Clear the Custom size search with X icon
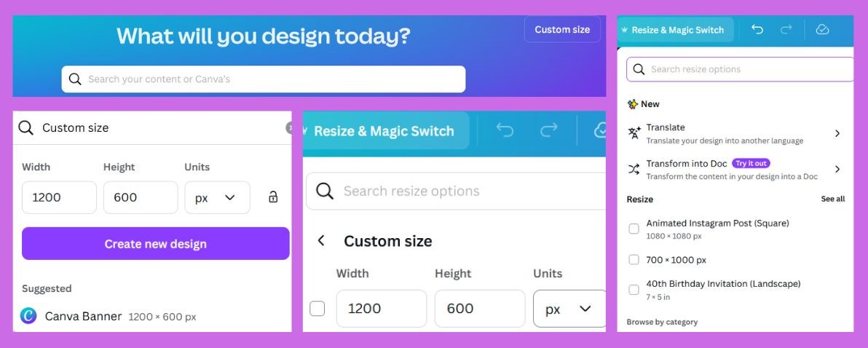 pyautogui.click(x=289, y=128)
